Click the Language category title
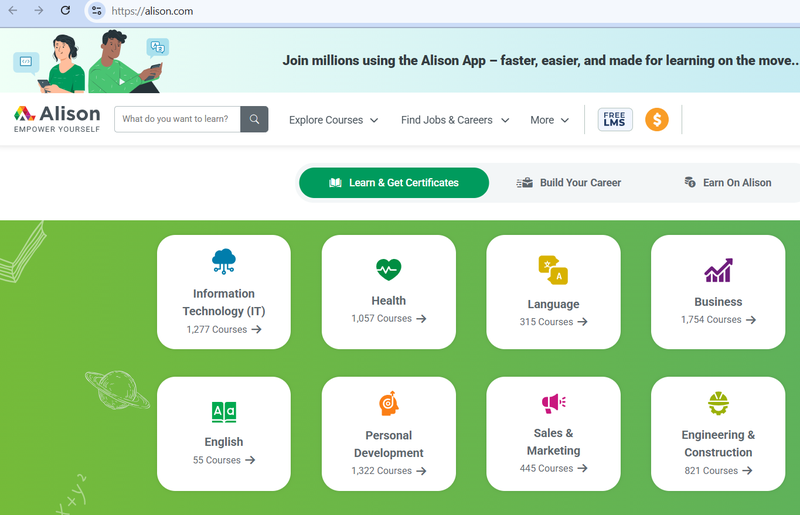 pyautogui.click(x=554, y=304)
